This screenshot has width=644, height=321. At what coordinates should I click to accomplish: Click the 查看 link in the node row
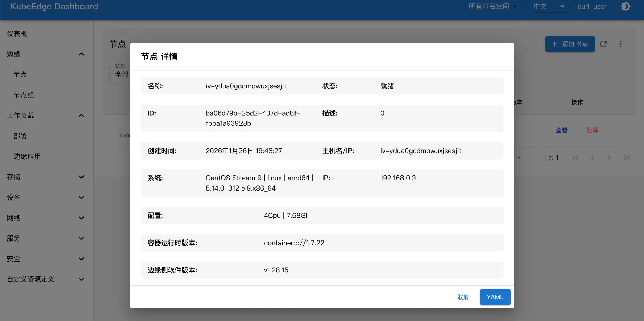tap(561, 130)
